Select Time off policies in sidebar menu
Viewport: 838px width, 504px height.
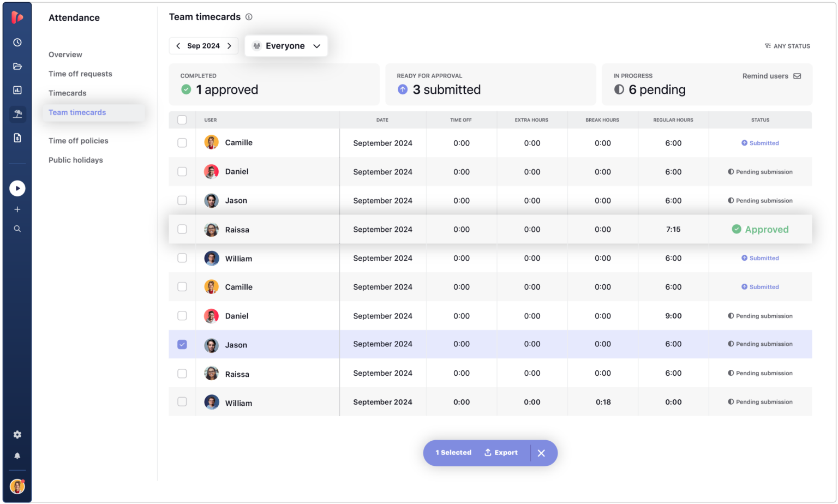click(x=79, y=140)
